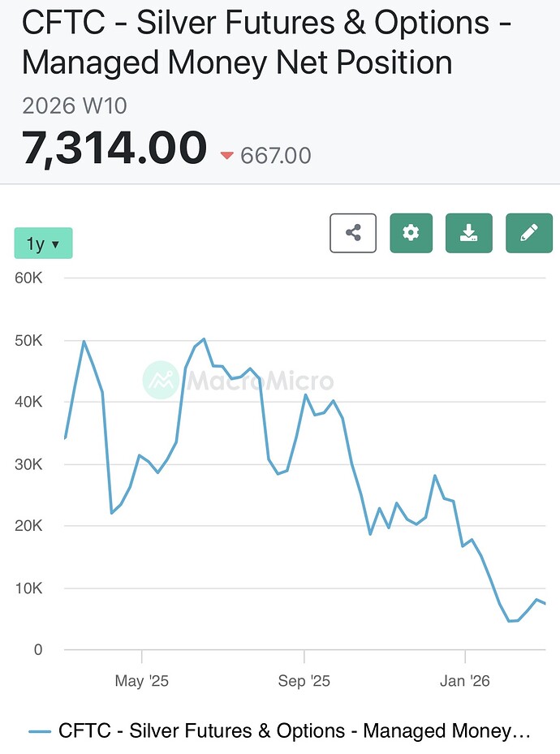Click the 10K y-axis label
Screen dimensions: 560x754
[x=28, y=588]
